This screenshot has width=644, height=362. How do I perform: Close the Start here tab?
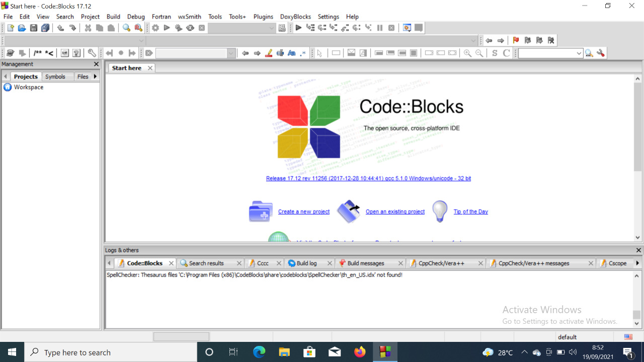150,68
